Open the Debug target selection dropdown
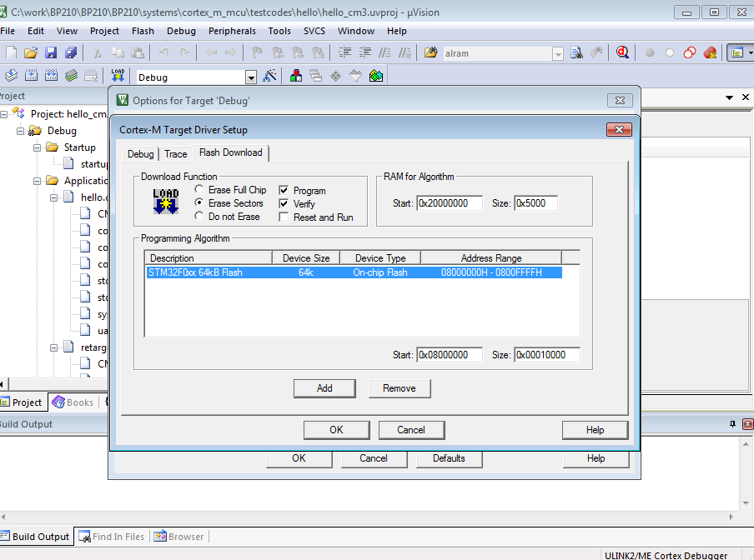The image size is (754, 560). pos(251,77)
